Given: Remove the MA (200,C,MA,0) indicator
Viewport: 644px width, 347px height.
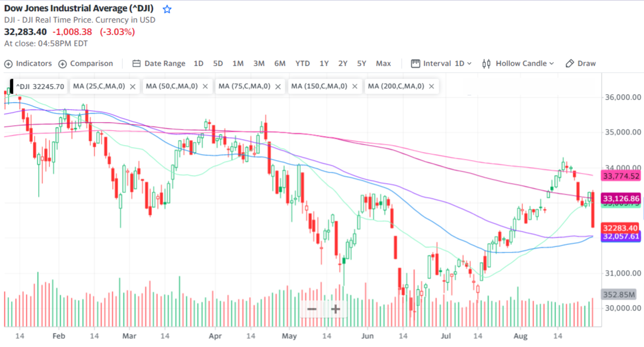Looking at the screenshot, I should click(432, 86).
